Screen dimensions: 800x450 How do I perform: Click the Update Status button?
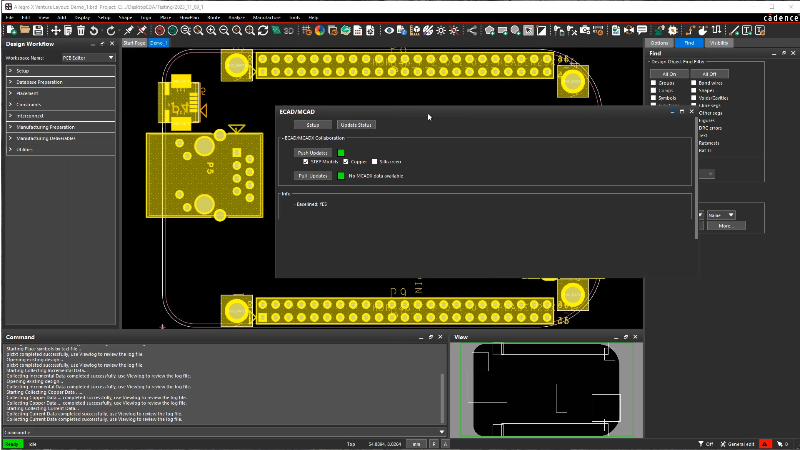[356, 125]
